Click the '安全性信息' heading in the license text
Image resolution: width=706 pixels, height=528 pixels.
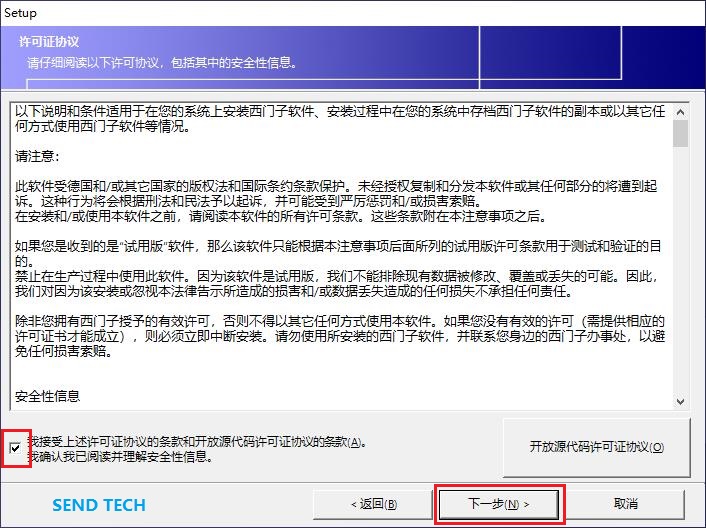click(48, 397)
